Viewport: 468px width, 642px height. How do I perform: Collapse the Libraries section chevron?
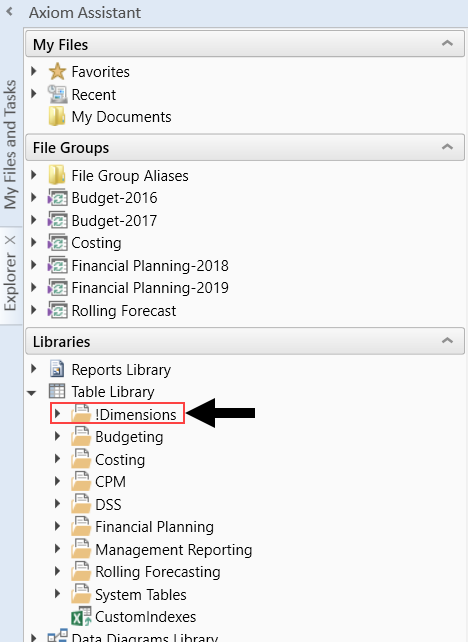pyautogui.click(x=448, y=340)
